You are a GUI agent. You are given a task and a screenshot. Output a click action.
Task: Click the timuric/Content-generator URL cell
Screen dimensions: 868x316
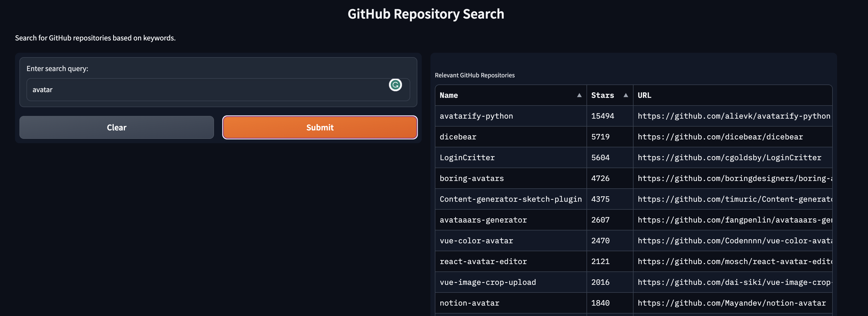point(732,199)
